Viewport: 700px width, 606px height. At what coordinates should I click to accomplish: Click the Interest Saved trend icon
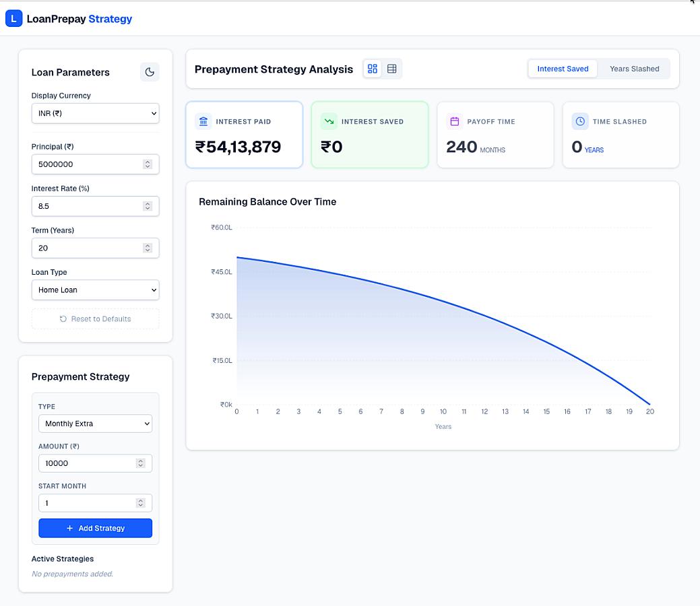pyautogui.click(x=329, y=121)
